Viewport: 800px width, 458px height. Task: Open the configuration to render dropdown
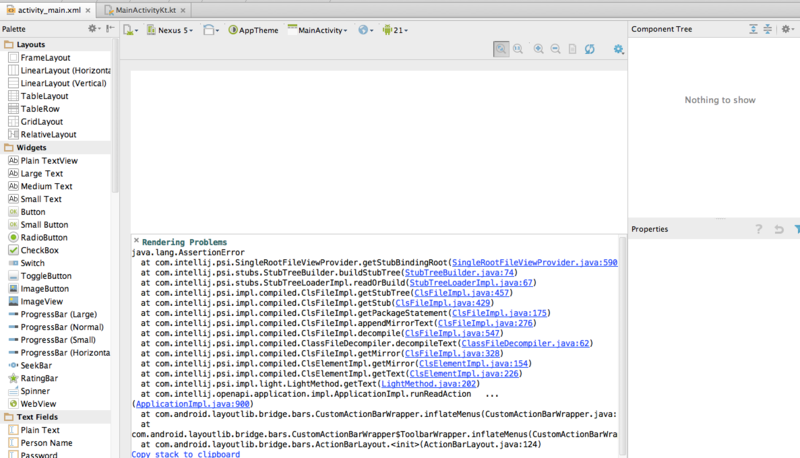pos(131,30)
